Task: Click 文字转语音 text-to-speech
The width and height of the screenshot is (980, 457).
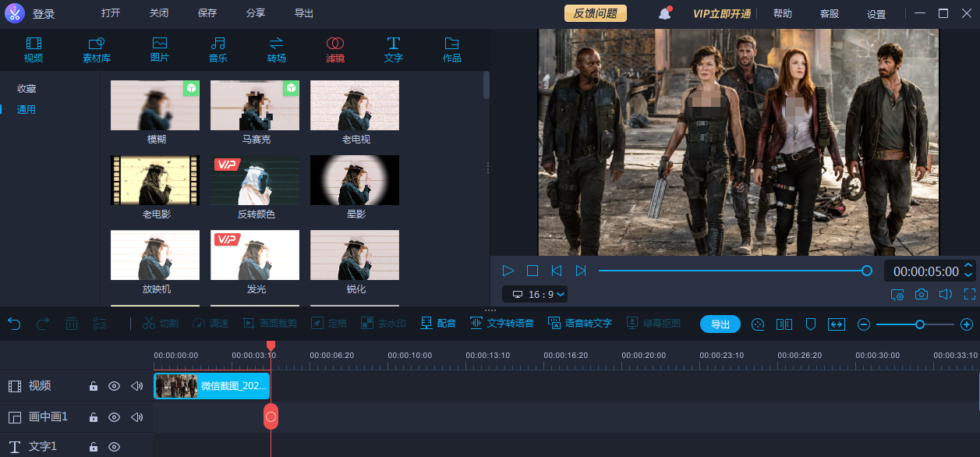Action: 501,324
